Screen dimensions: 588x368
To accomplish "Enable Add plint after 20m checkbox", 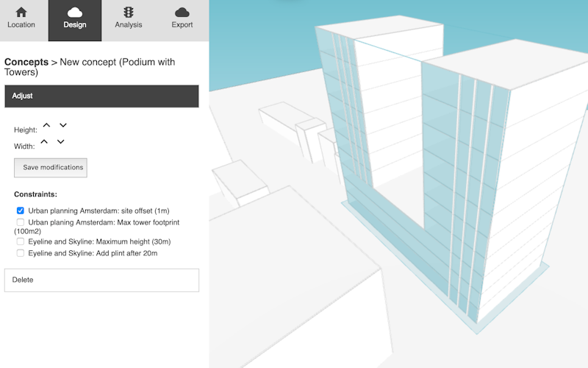I will (21, 253).
